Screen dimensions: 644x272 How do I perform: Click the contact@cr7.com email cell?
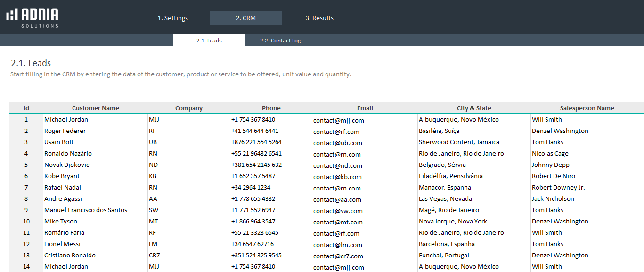[x=338, y=256]
